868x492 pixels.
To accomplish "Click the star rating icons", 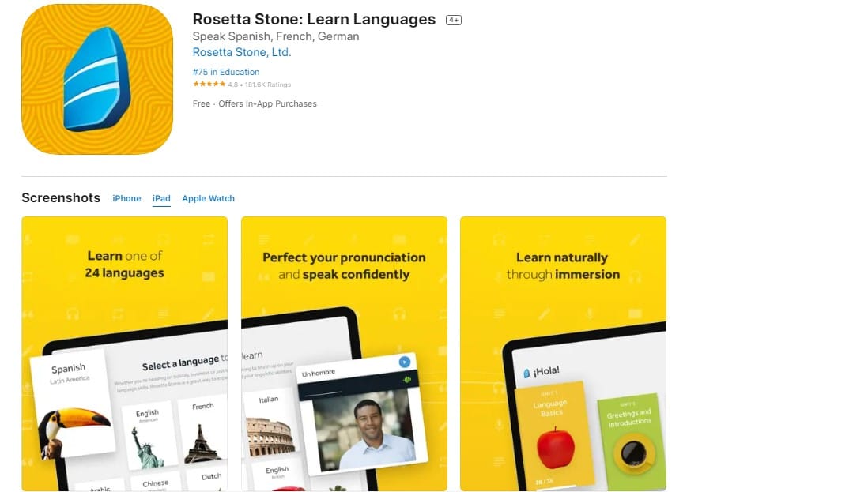I will (x=209, y=84).
